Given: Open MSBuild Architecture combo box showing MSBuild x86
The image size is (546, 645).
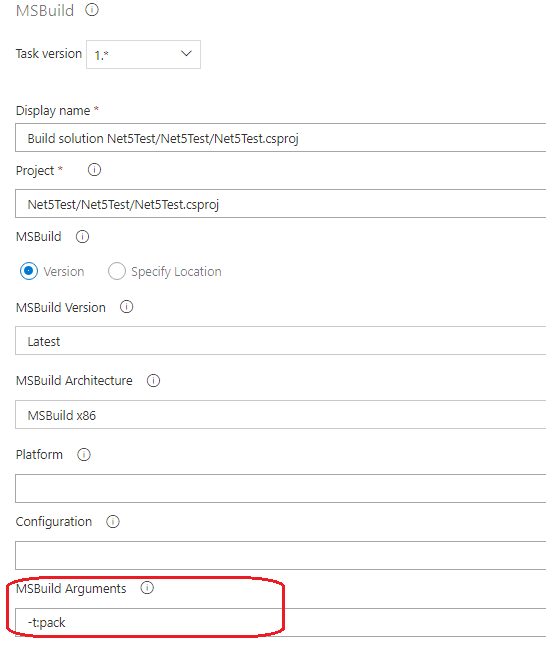Looking at the screenshot, I should tap(281, 415).
